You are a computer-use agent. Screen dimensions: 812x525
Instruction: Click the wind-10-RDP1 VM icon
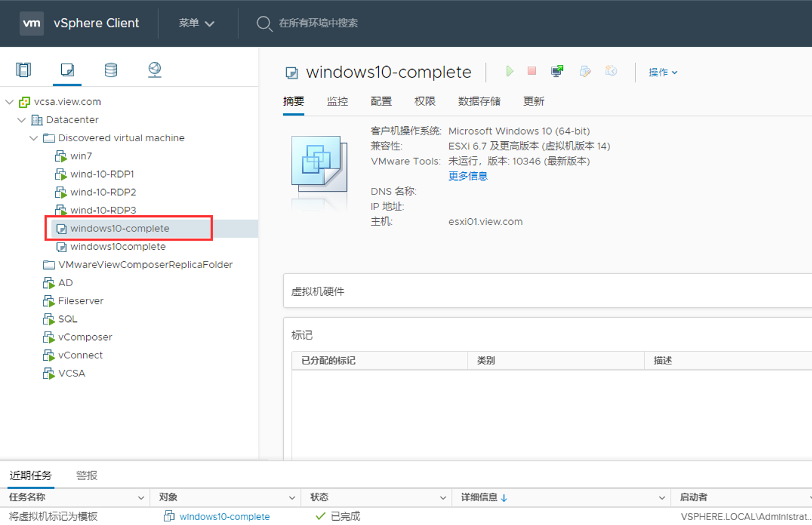pos(61,175)
